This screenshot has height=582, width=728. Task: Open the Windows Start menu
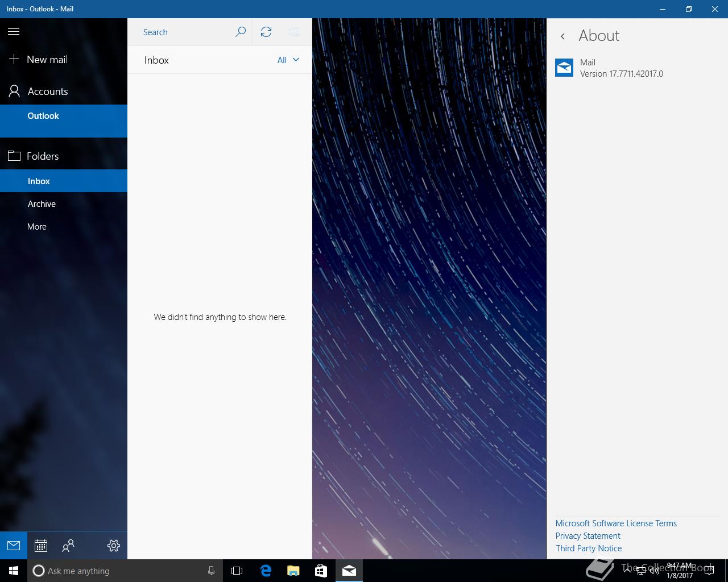point(14,571)
